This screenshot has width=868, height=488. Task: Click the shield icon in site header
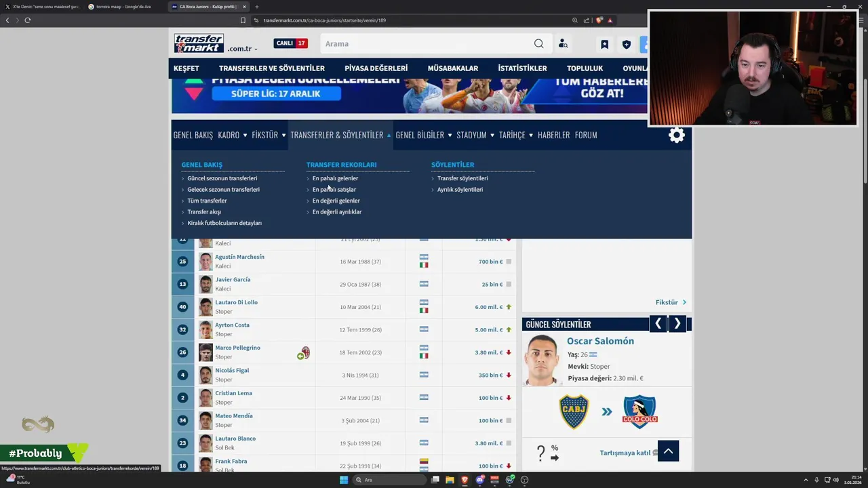point(626,44)
